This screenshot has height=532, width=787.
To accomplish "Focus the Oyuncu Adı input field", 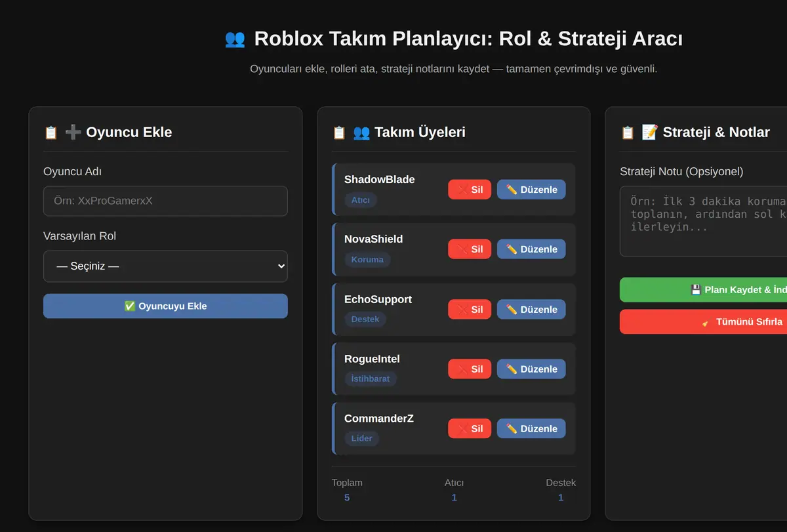I will click(165, 201).
